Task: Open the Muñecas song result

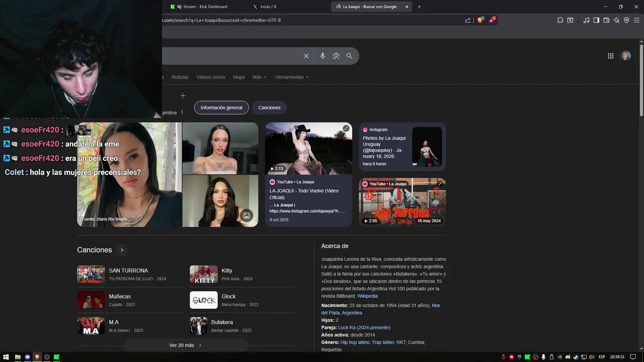Action: coord(130,300)
